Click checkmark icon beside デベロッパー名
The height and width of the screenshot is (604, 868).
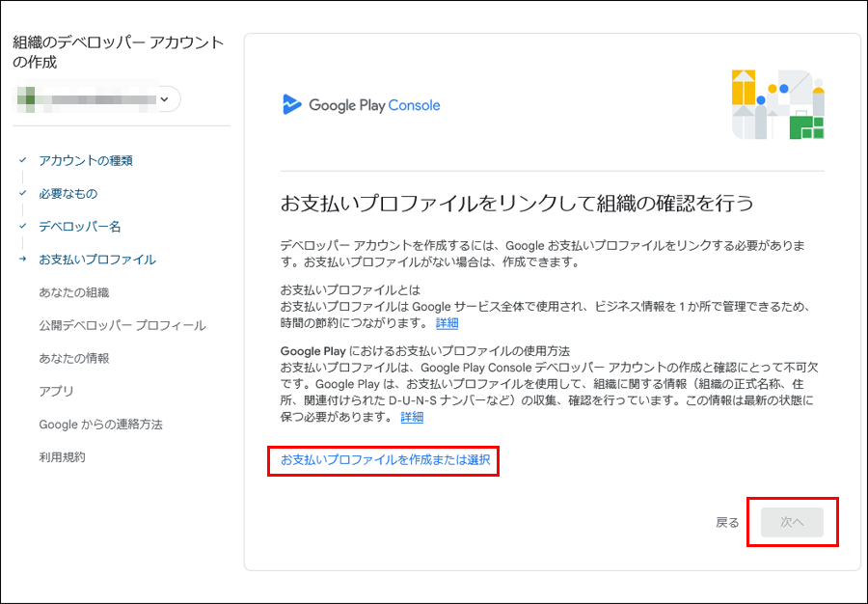[x=23, y=226]
